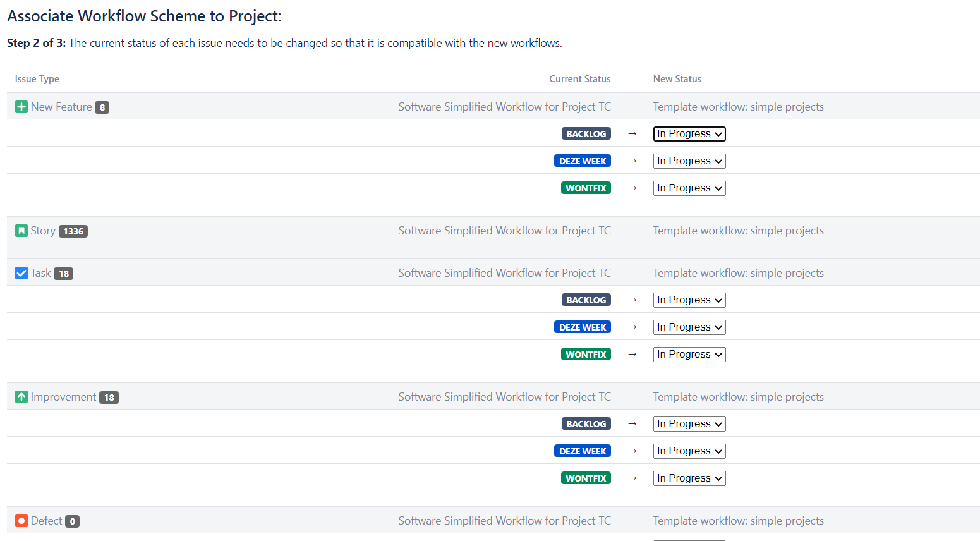The image size is (980, 541).
Task: Click the Current Status column header
Action: 580,79
